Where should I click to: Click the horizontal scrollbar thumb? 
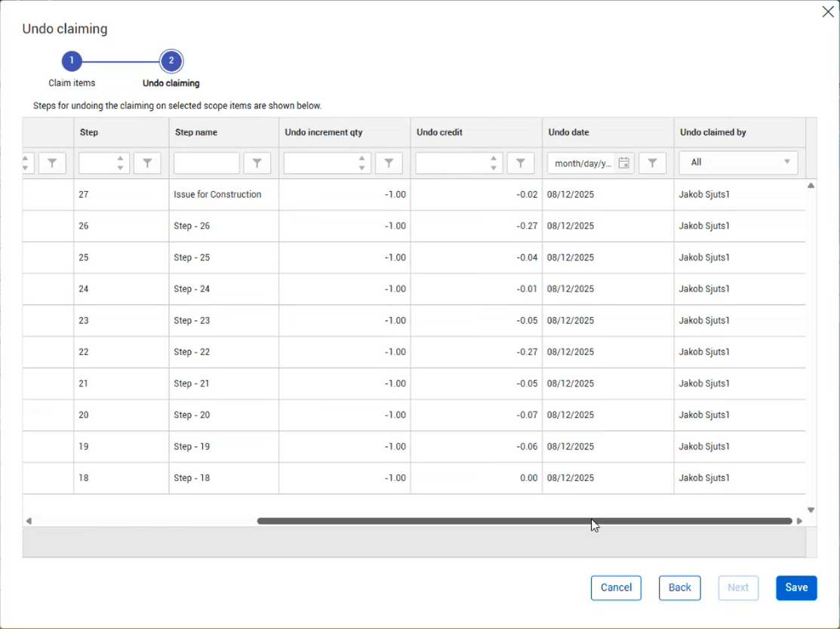pyautogui.click(x=524, y=521)
